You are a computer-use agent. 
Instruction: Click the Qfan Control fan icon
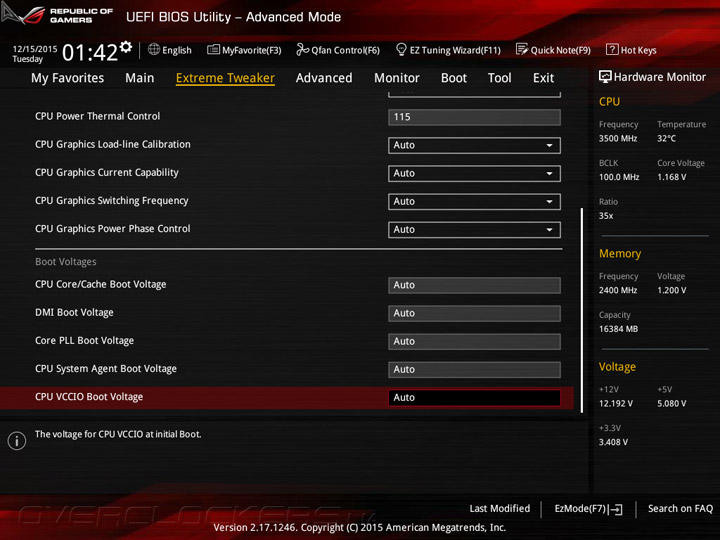(302, 50)
